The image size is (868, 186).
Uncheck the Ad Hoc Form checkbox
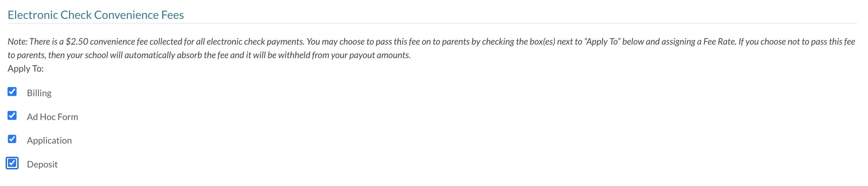click(12, 116)
